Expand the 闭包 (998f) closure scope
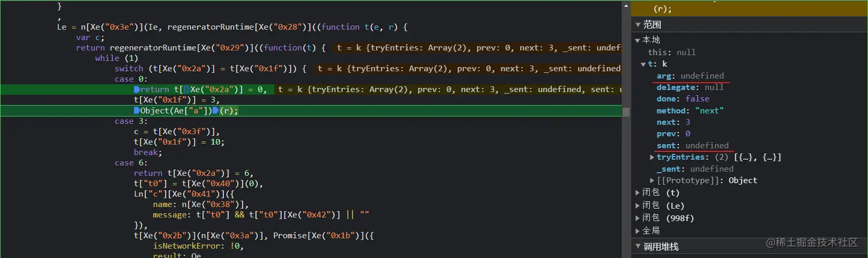 point(638,218)
